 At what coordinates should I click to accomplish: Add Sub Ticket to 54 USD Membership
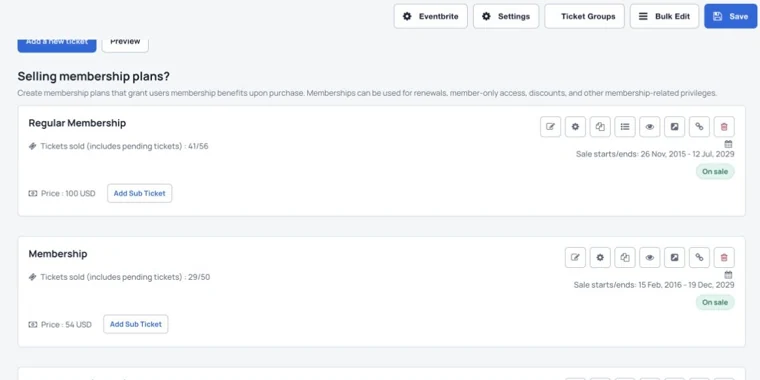click(x=136, y=324)
